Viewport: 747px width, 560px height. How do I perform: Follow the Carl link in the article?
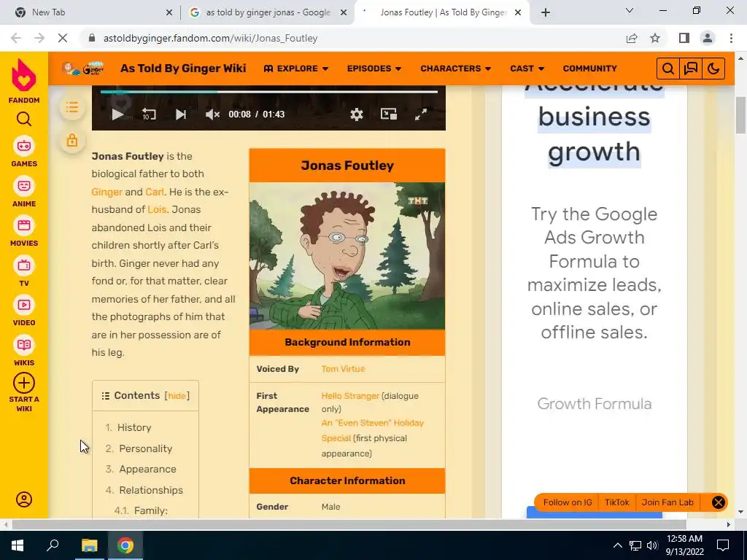tap(155, 192)
